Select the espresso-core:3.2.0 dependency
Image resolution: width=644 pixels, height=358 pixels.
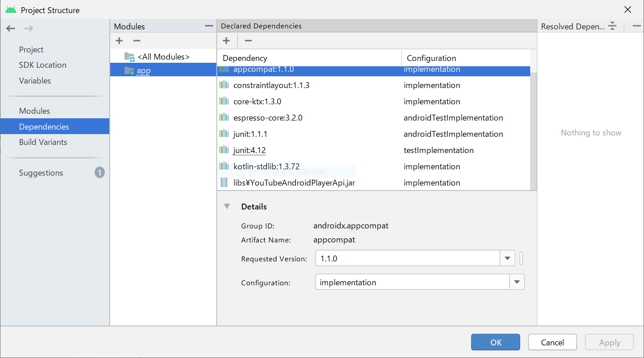[374, 117]
